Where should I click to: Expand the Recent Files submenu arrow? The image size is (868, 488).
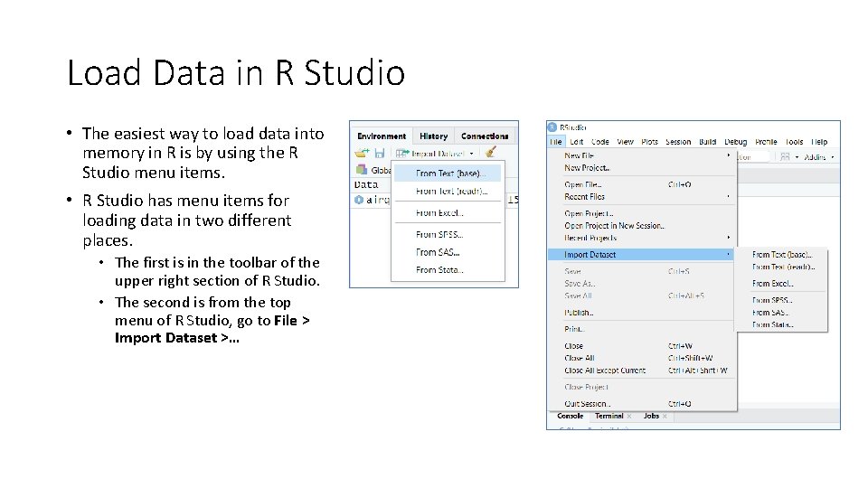pos(729,196)
